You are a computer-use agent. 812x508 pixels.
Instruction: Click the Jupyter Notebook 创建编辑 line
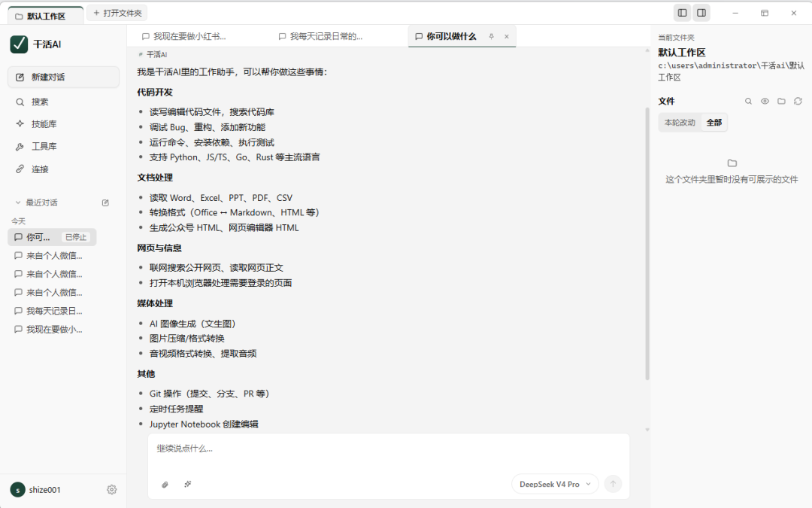(204, 424)
